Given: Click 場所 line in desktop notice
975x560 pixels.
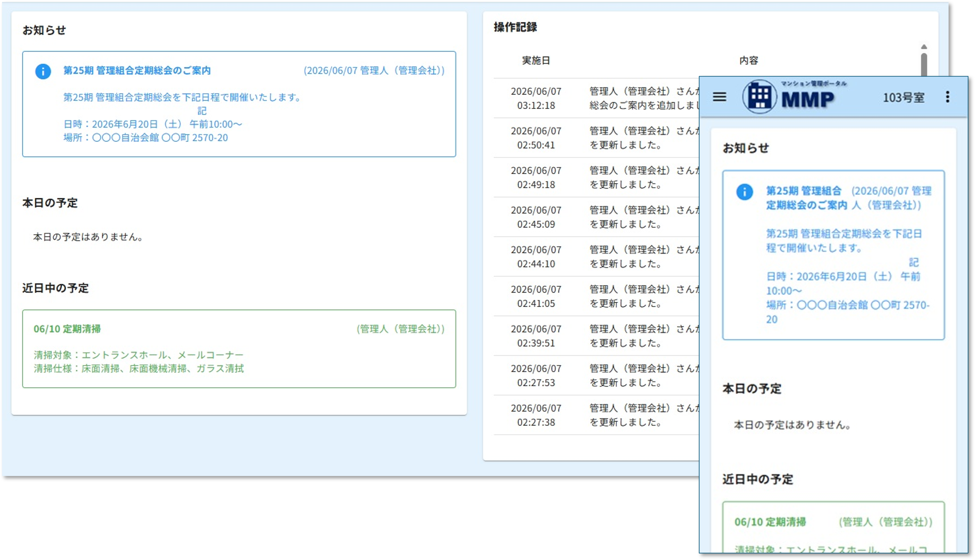Looking at the screenshot, I should [x=145, y=138].
